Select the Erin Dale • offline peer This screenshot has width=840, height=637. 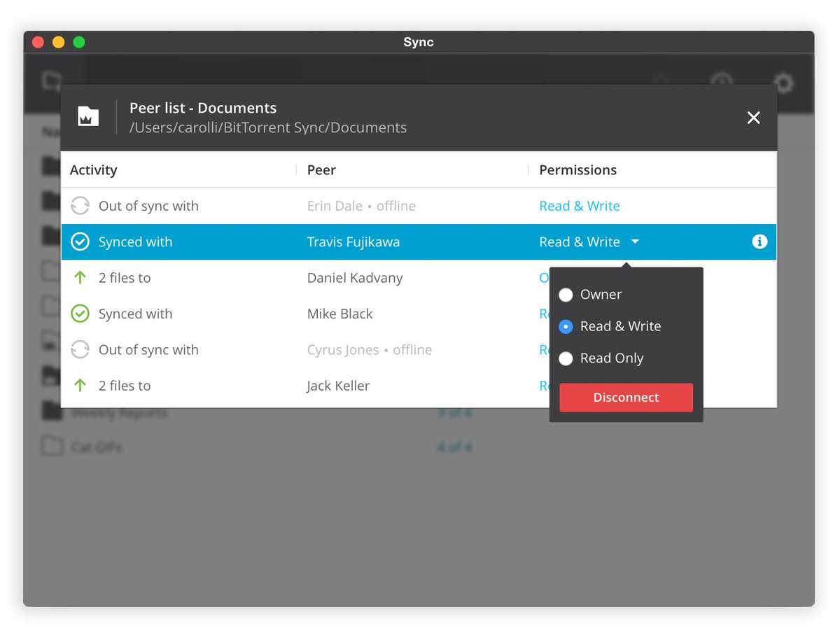(x=361, y=206)
